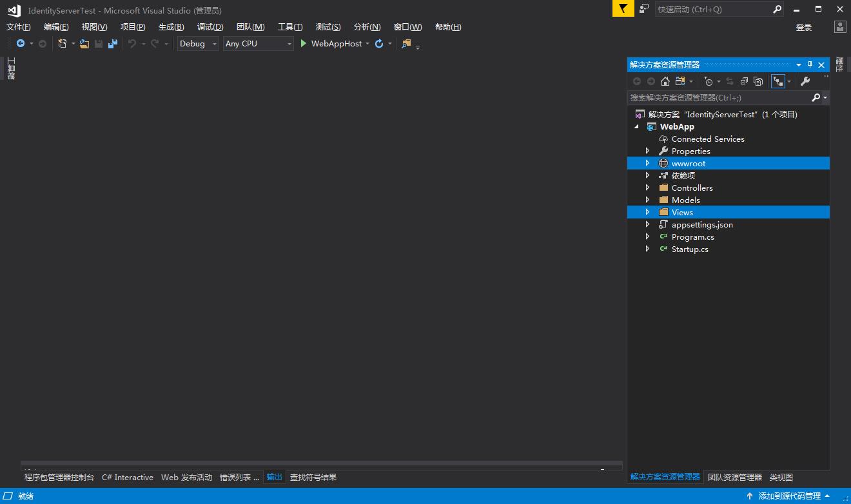Switch to the 程序包管理器控制台 tab
The height and width of the screenshot is (504, 851).
tap(59, 478)
